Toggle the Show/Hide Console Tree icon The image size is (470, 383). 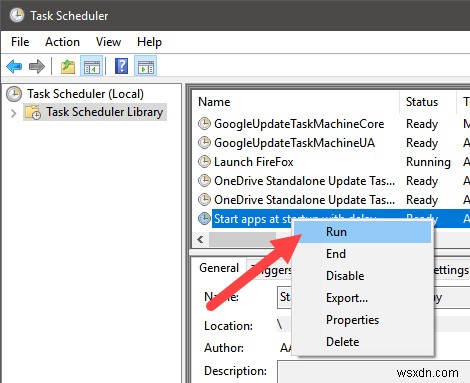click(92, 66)
